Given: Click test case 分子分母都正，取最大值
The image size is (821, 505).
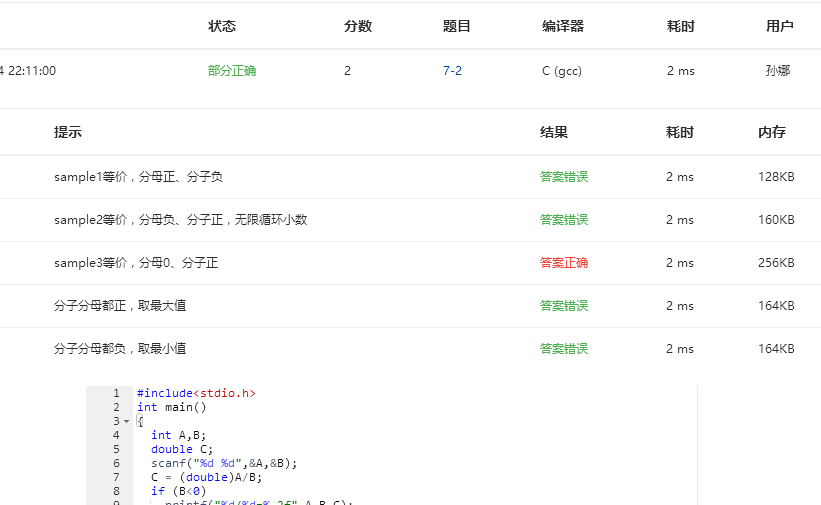Looking at the screenshot, I should (120, 306).
